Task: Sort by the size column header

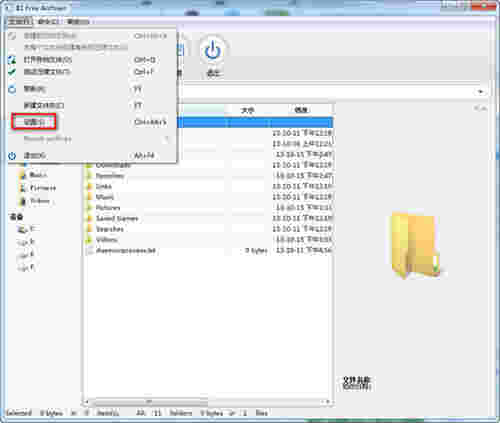Action: (x=247, y=110)
